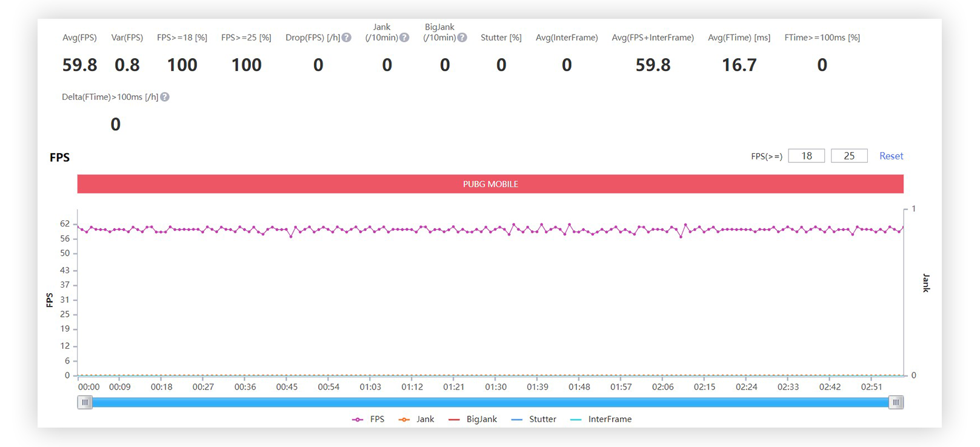The height and width of the screenshot is (447, 980).
Task: Click the 01:30 time axis label
Action: (496, 387)
